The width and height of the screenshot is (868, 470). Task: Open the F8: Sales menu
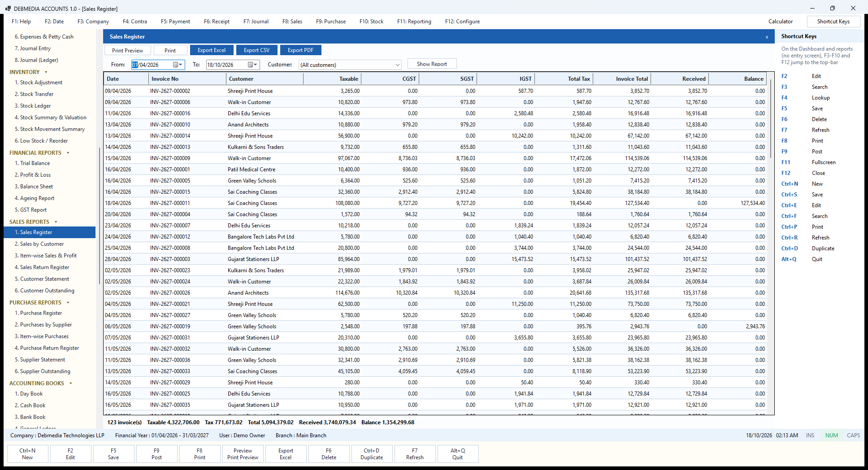(x=292, y=22)
